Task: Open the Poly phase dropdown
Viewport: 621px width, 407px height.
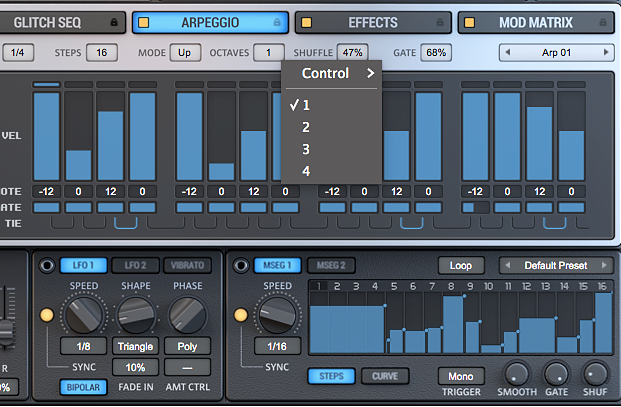Action: pos(187,346)
